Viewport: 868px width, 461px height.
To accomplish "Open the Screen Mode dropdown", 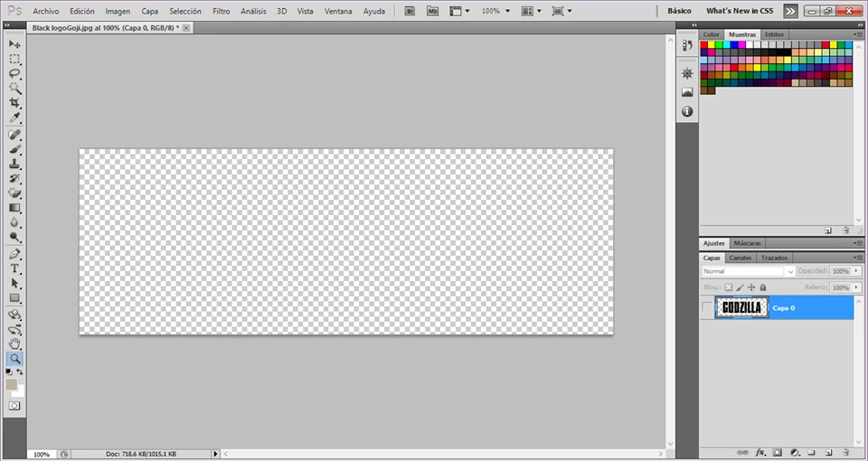I will click(561, 11).
